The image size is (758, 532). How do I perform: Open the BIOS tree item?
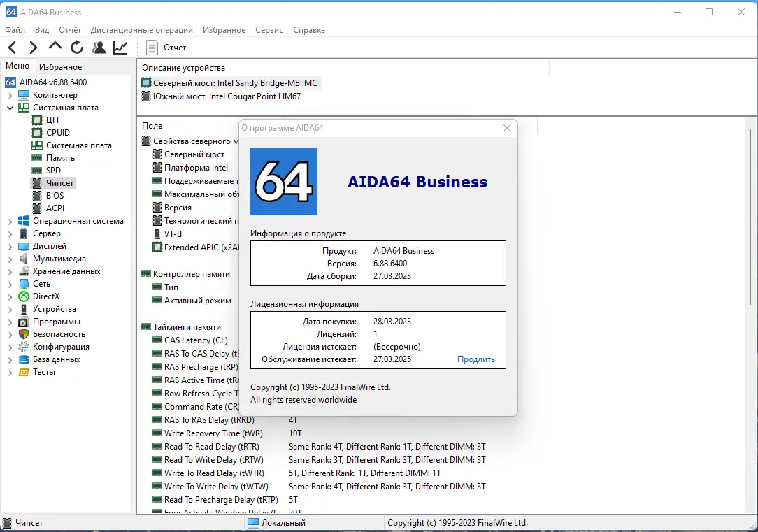point(55,195)
